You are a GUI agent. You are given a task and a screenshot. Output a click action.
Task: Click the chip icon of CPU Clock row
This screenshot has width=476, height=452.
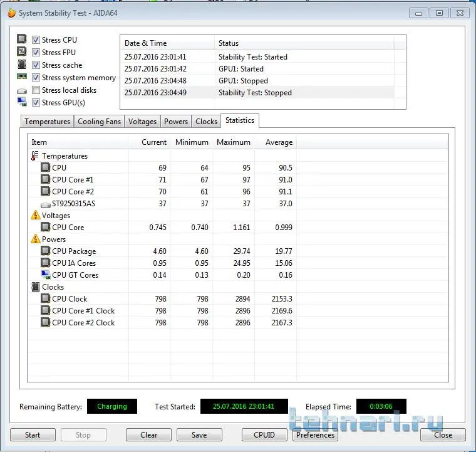[46, 298]
